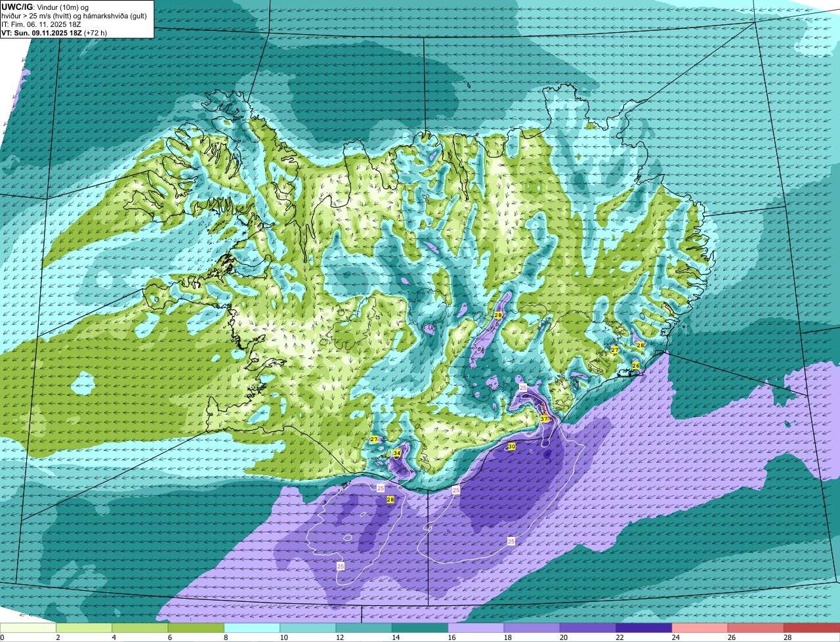Pick the violet 20–22 m/s legend swatch

[588, 628]
